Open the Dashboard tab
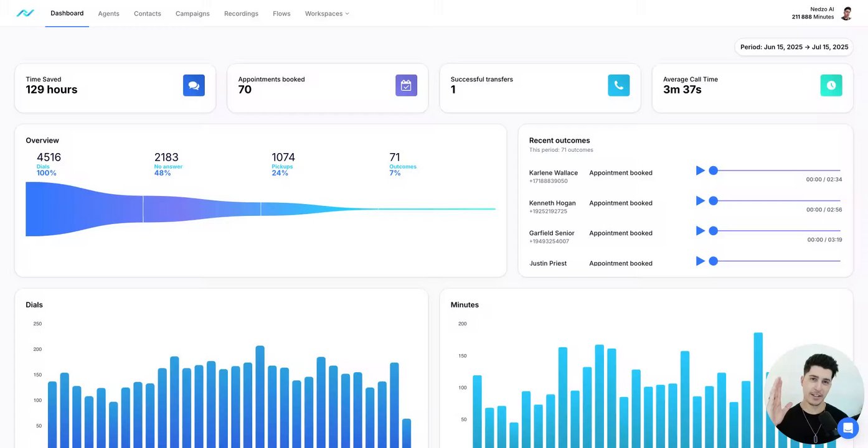 click(x=67, y=13)
